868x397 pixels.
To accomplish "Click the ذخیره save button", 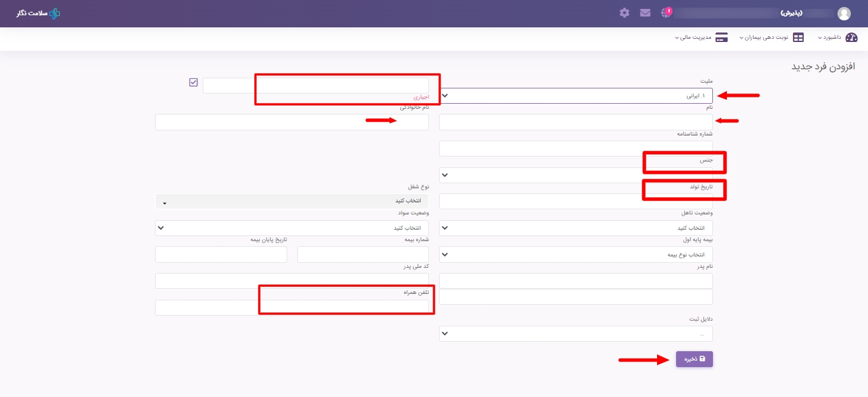I will click(x=694, y=359).
